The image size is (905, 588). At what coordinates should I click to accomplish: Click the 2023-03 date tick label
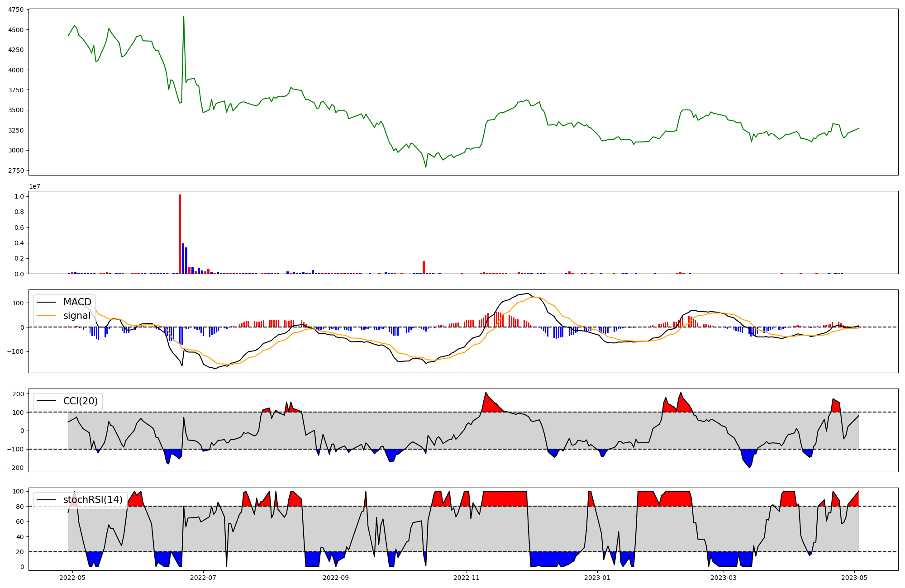coord(724,578)
